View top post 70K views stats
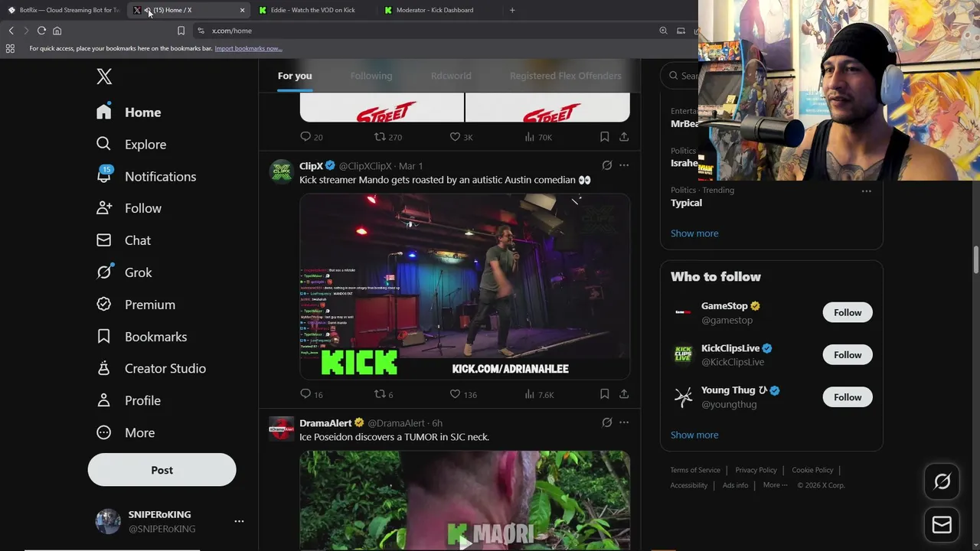 pyautogui.click(x=538, y=137)
